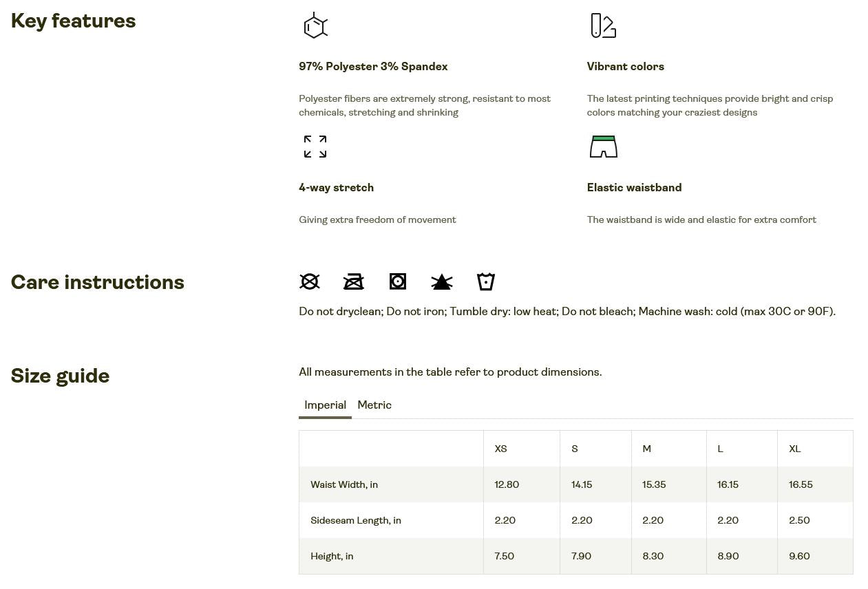
Task: Click the XL column header
Action: click(x=794, y=449)
